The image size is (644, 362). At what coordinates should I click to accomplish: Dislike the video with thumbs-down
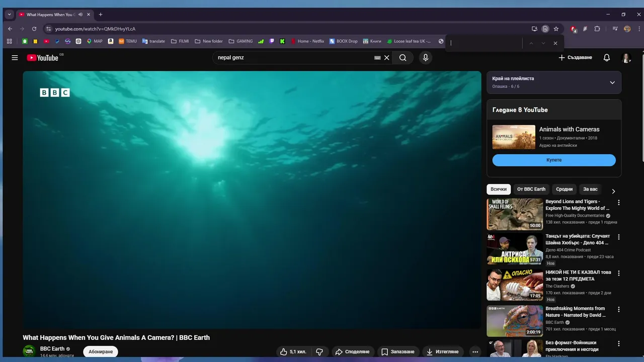click(x=319, y=352)
